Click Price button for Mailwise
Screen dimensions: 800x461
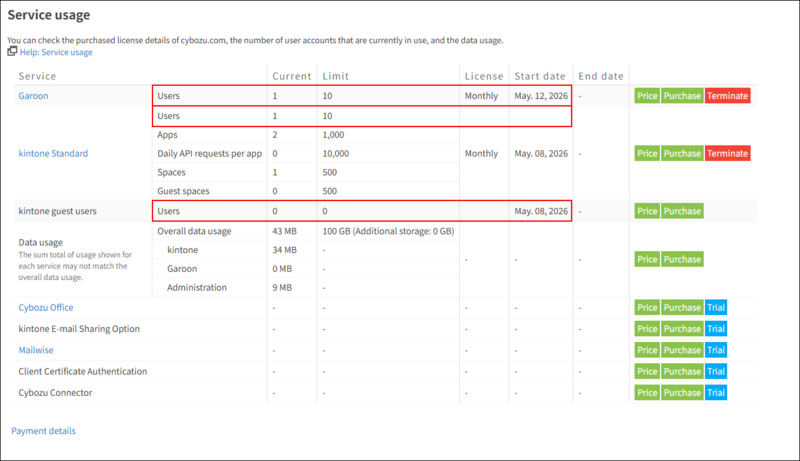coord(647,350)
